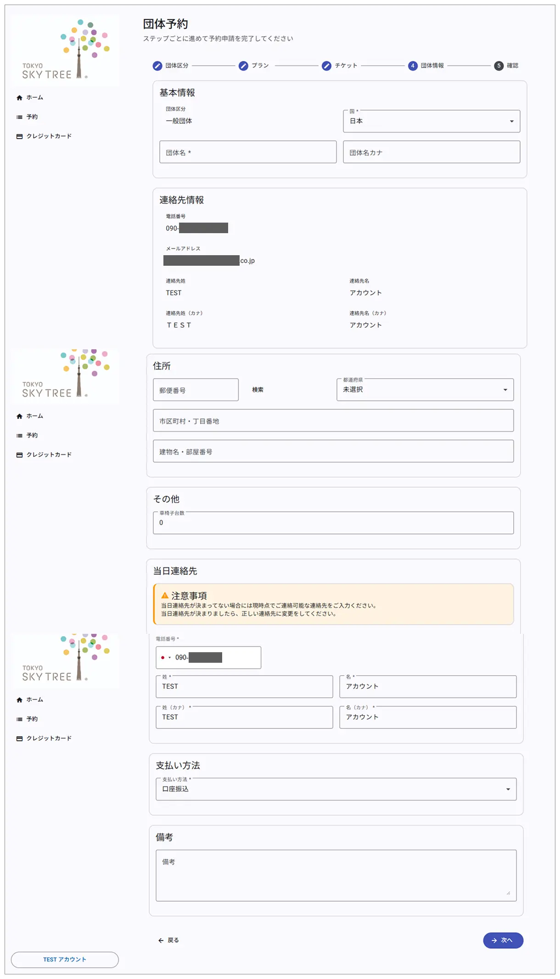Click the 次へ next button
This screenshot has height=979, width=560.
503,940
